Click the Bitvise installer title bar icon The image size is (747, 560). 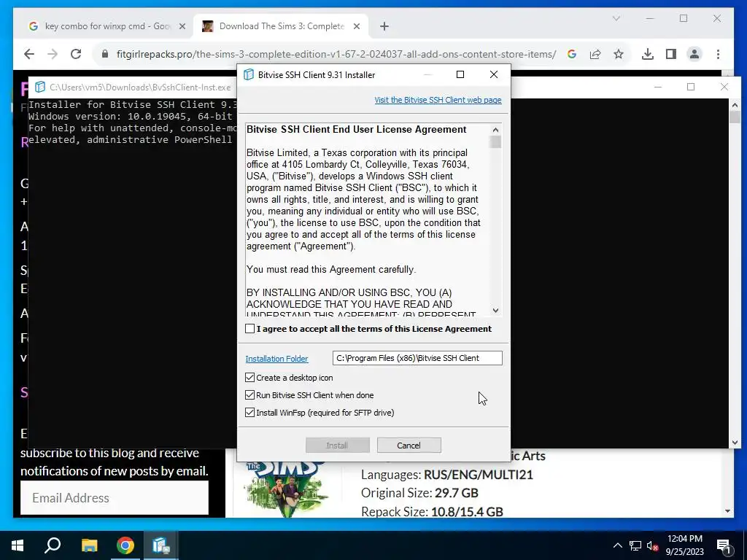249,75
